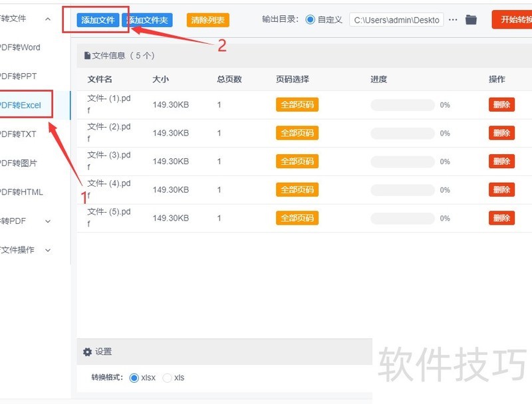Choose xlsx conversion format
The height and width of the screenshot is (404, 532).
tap(134, 377)
